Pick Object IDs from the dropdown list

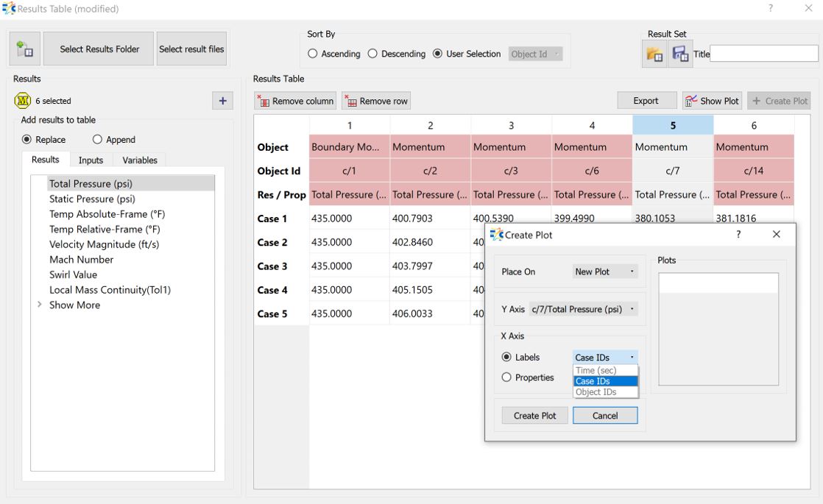(596, 392)
